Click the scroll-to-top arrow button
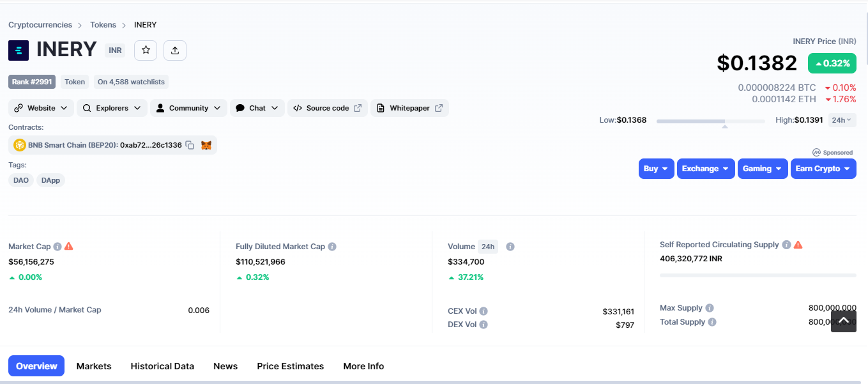The height and width of the screenshot is (384, 868). (844, 321)
